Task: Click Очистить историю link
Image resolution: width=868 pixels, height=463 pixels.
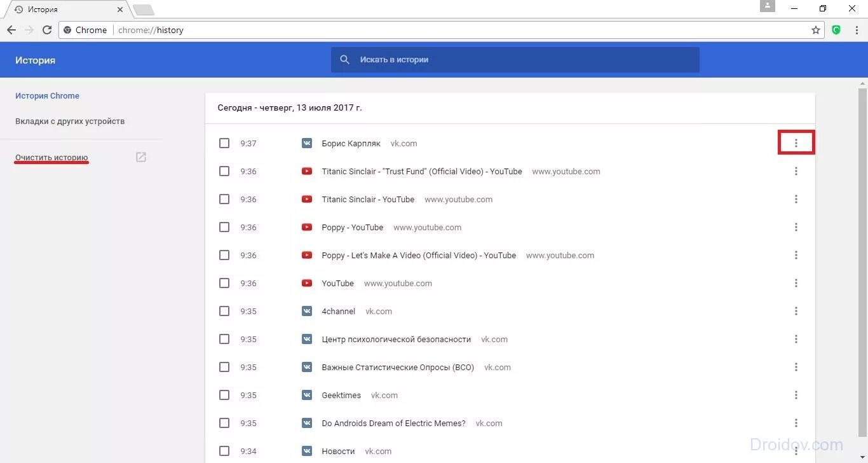Action: [x=51, y=158]
